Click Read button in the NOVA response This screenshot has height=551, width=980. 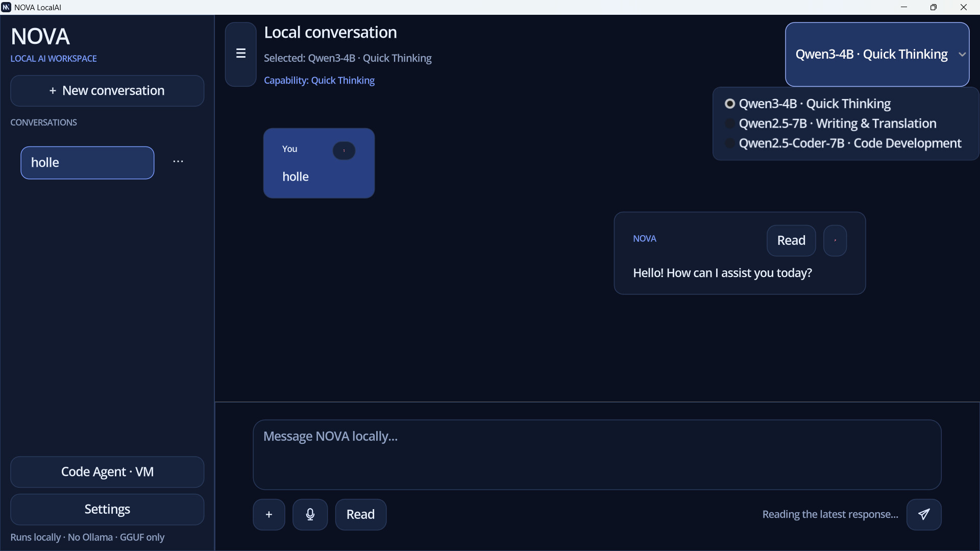pos(791,240)
